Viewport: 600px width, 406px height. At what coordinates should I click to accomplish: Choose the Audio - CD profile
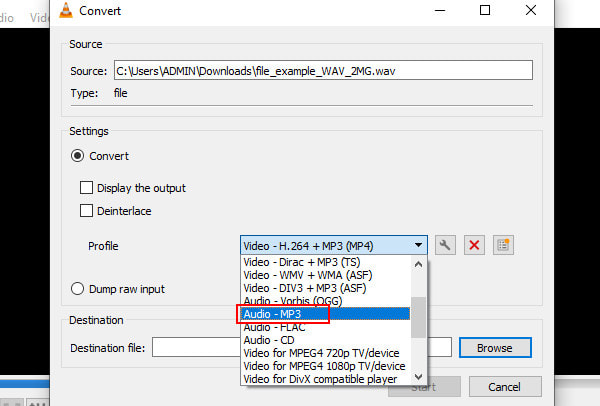[326, 340]
